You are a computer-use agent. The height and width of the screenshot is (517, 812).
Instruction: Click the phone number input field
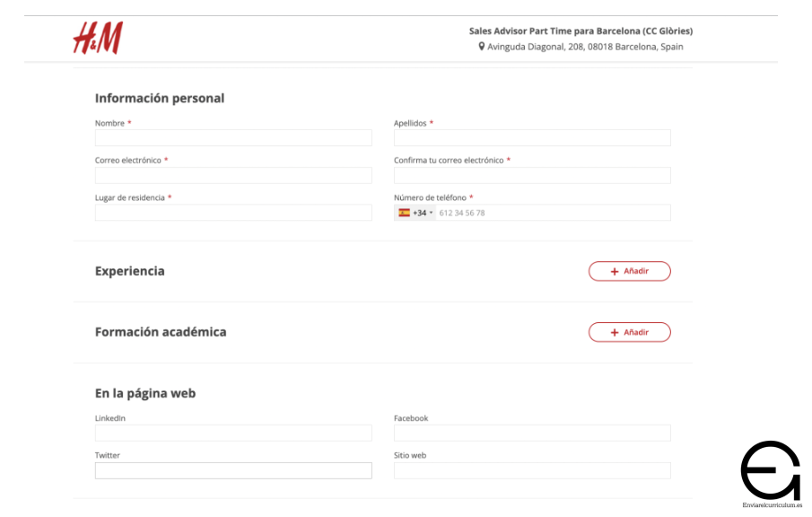click(x=552, y=213)
